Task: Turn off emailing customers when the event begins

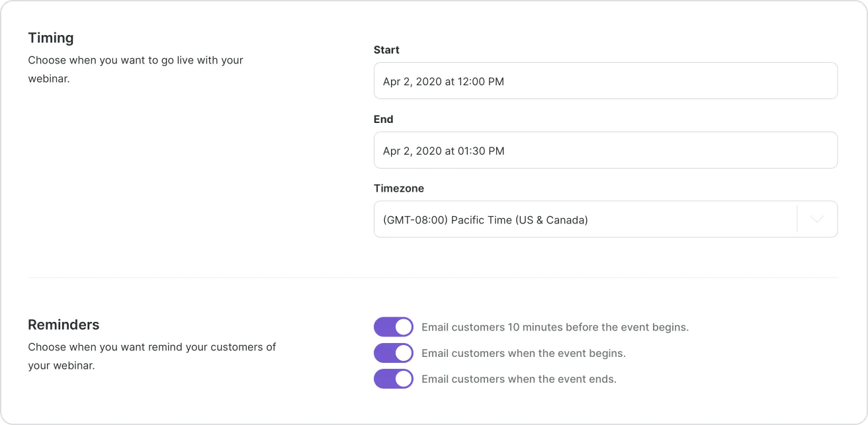Action: pos(393,353)
